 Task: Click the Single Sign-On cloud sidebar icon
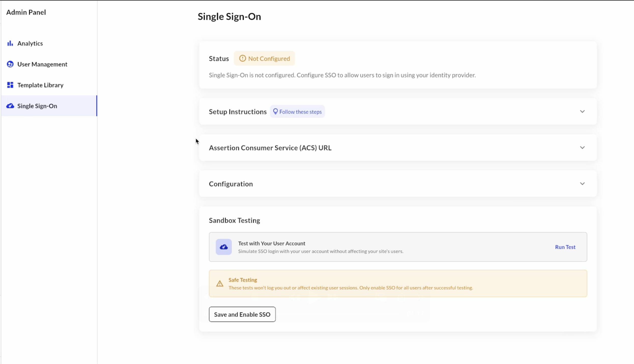tap(10, 106)
